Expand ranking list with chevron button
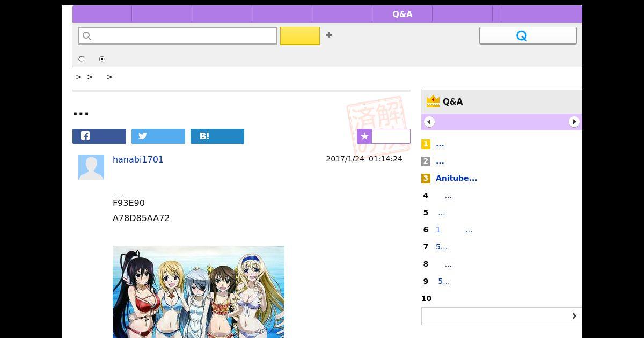The height and width of the screenshot is (338, 644). point(501,316)
